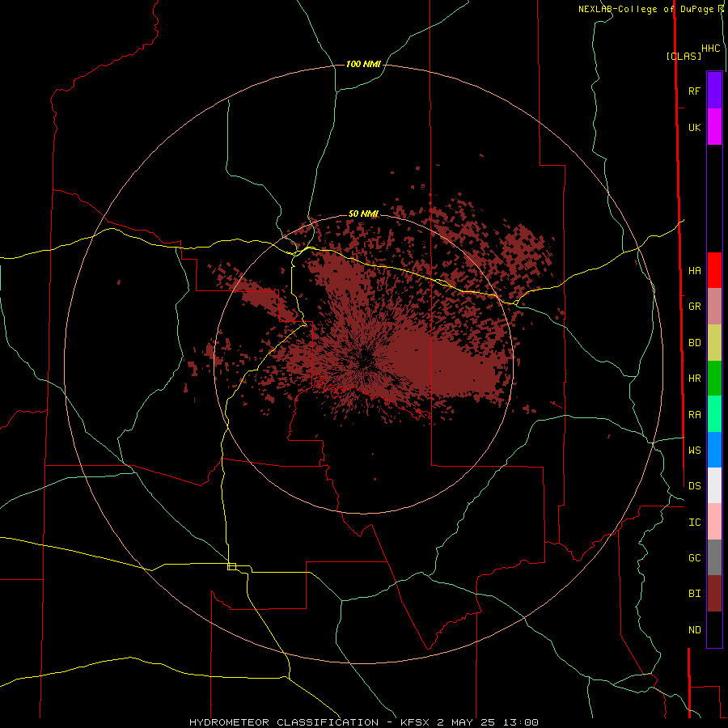The height and width of the screenshot is (728, 728).
Task: Click the HYDROMETEOR CLASSIFICATION title text
Action: click(284, 722)
